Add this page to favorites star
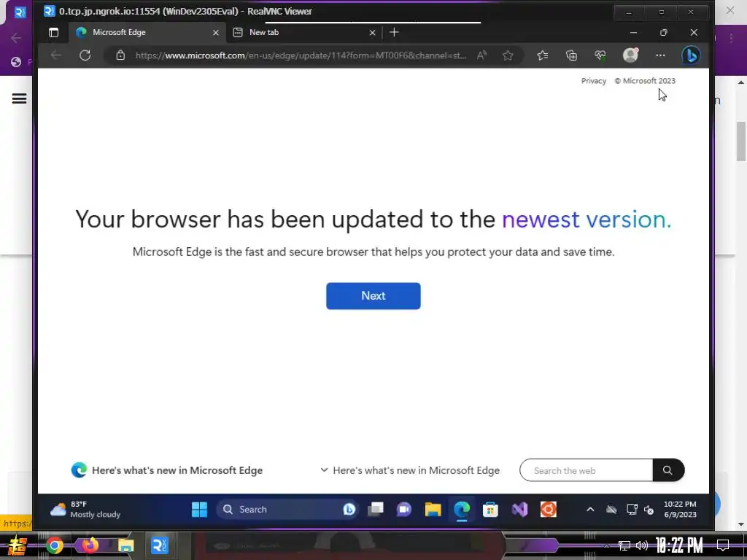This screenshot has width=747, height=560. click(x=508, y=55)
